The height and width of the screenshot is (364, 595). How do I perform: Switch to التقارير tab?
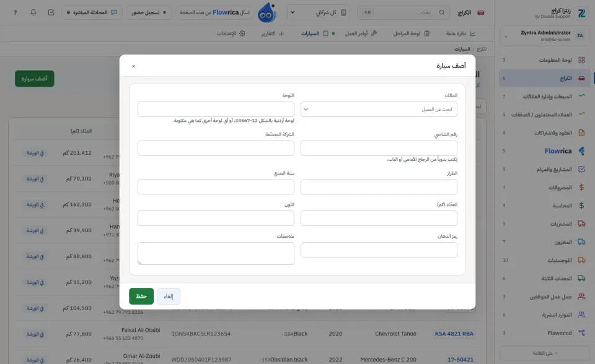coord(273,33)
